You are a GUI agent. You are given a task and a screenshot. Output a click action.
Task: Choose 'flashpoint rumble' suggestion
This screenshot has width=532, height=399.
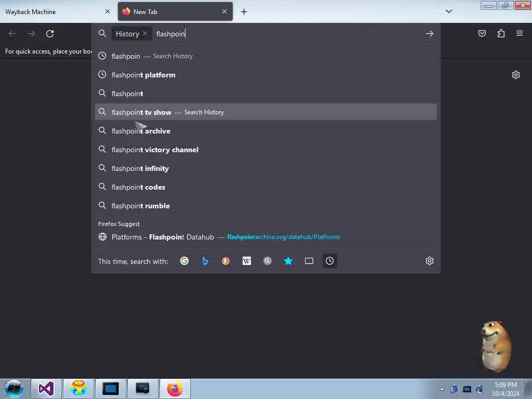(x=266, y=206)
